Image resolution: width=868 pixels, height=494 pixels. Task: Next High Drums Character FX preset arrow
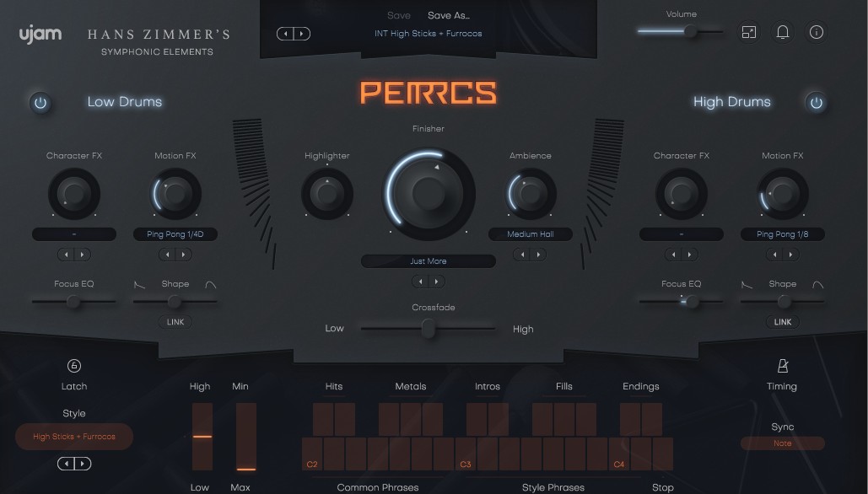tap(690, 255)
